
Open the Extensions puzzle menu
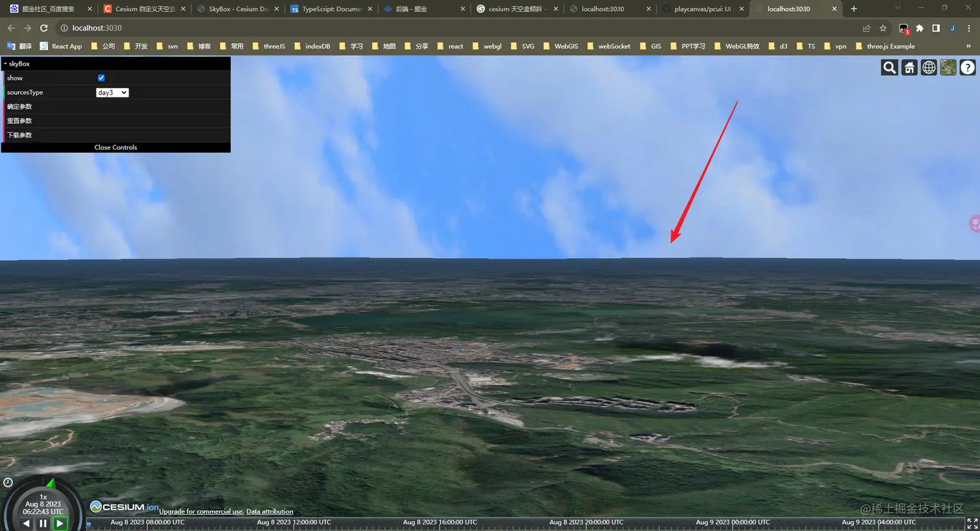920,28
